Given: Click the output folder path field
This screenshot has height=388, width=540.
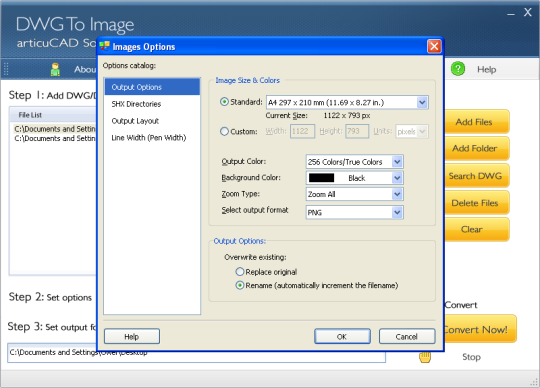Looking at the screenshot, I should click(196, 353).
